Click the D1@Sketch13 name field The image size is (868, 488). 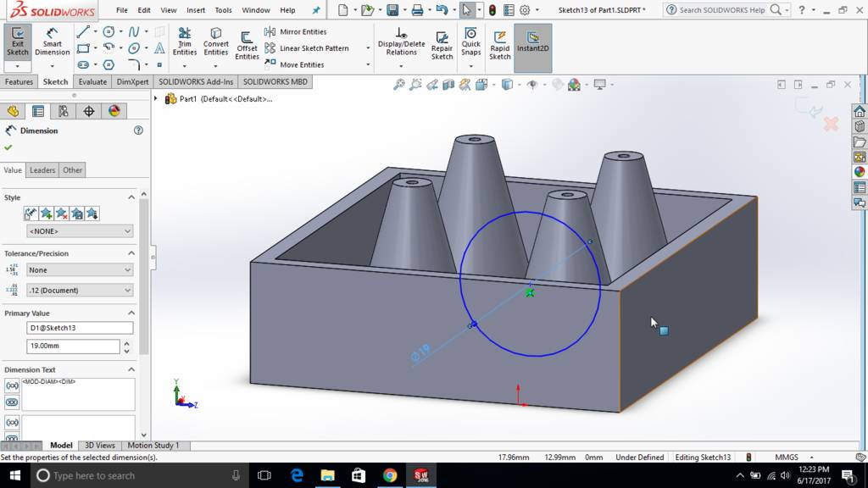click(x=80, y=328)
